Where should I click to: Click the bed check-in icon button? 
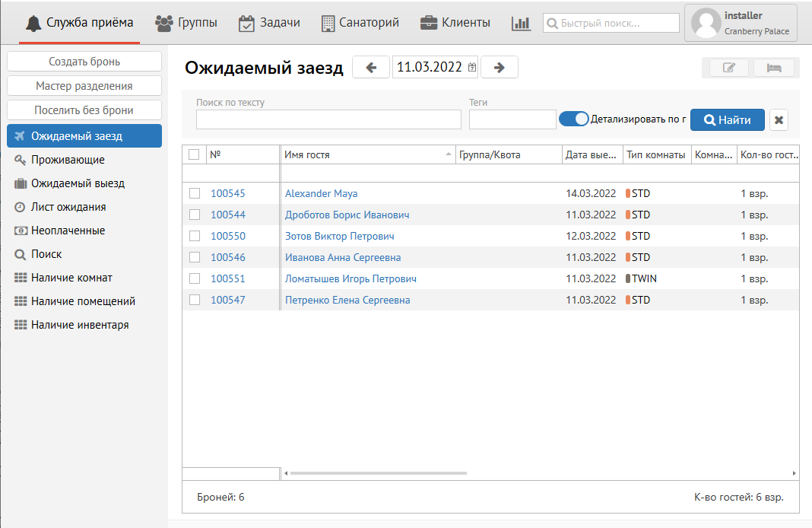[x=774, y=68]
